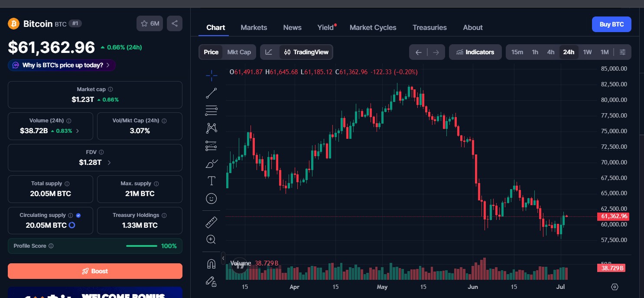This screenshot has height=298, width=644.
Task: Show Total supply info icon
Action: coord(67,183)
